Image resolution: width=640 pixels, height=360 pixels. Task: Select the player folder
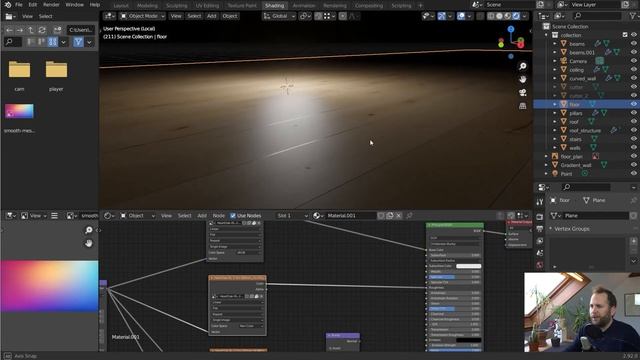[x=56, y=74]
